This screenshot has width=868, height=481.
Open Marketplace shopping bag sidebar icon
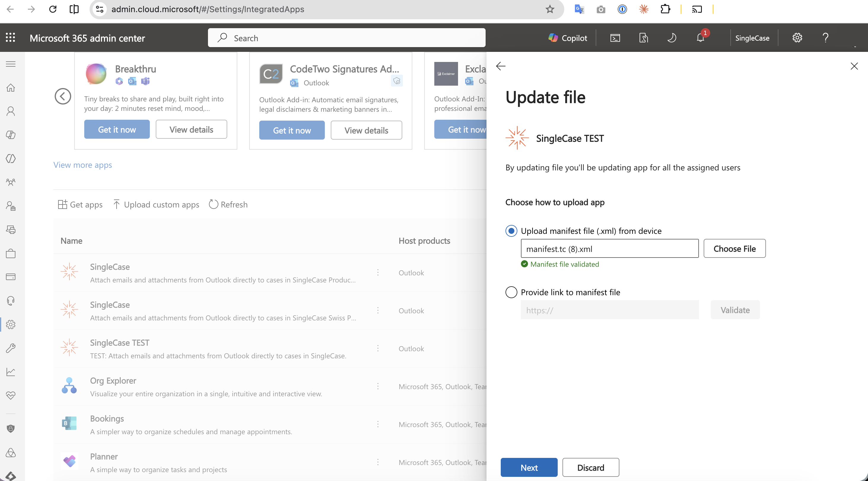point(11,253)
